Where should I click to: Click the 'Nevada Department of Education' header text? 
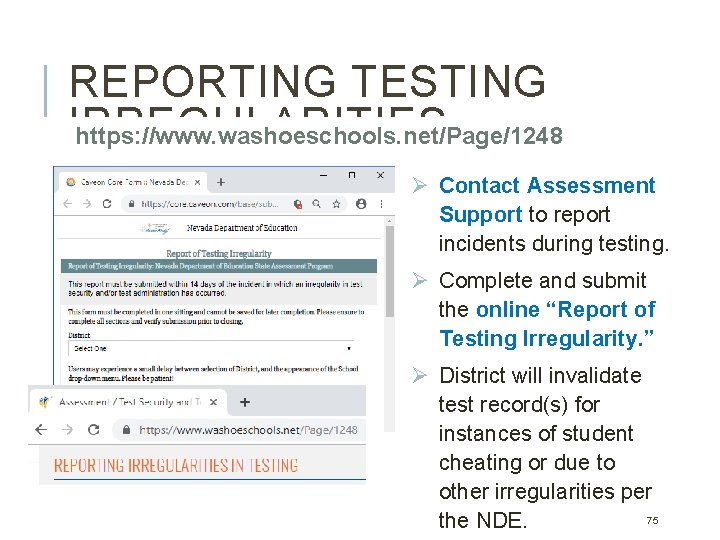[242, 228]
